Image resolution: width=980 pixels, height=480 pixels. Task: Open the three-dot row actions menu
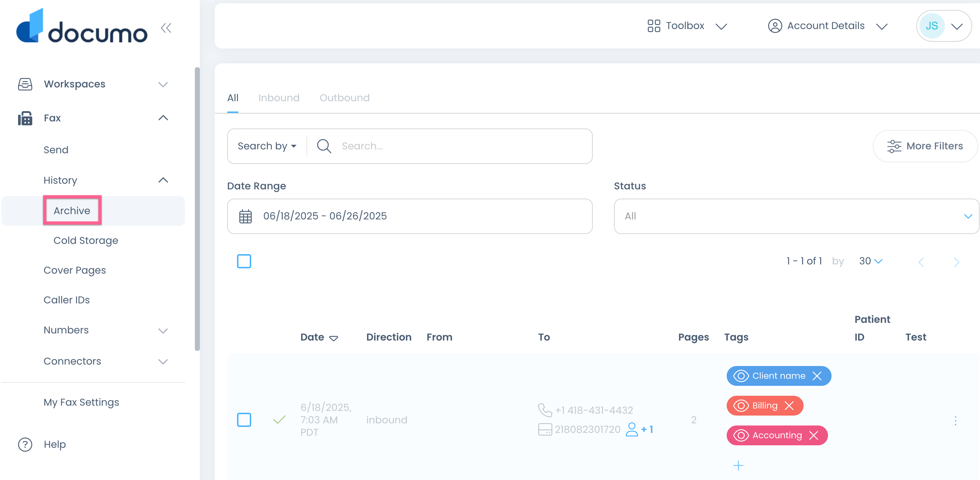pyautogui.click(x=955, y=420)
